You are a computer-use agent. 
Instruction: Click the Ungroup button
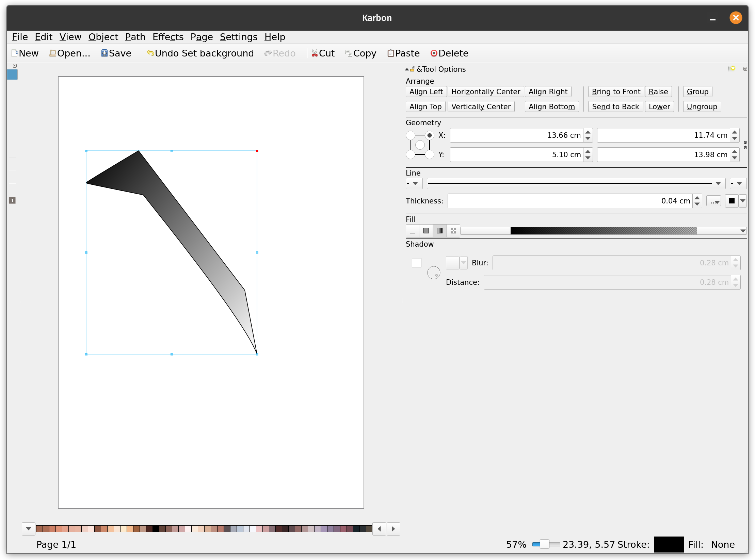[702, 106]
